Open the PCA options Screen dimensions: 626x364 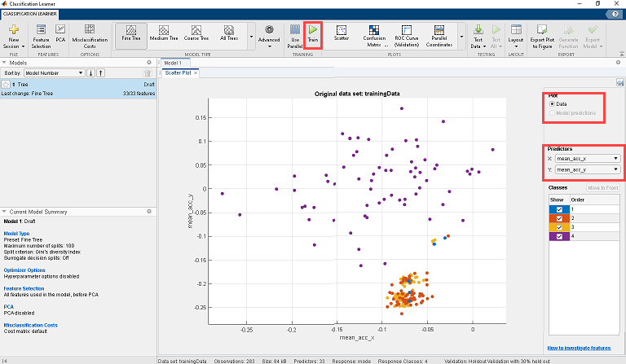60,33
